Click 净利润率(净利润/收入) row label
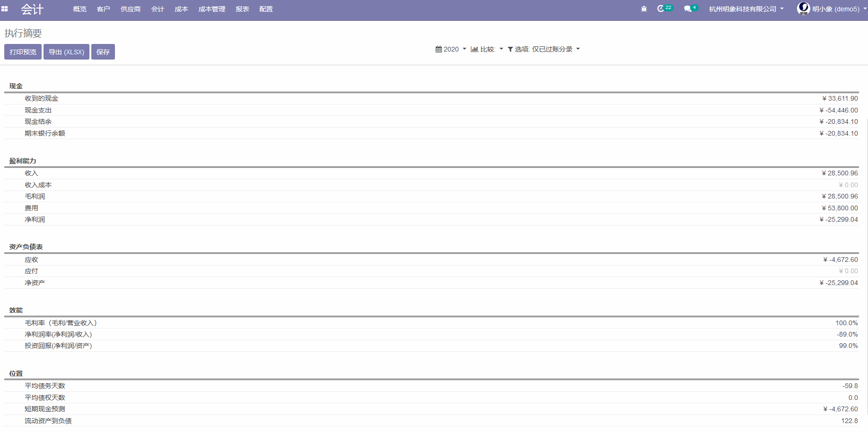Viewport: 868px width, 433px height. (58, 334)
